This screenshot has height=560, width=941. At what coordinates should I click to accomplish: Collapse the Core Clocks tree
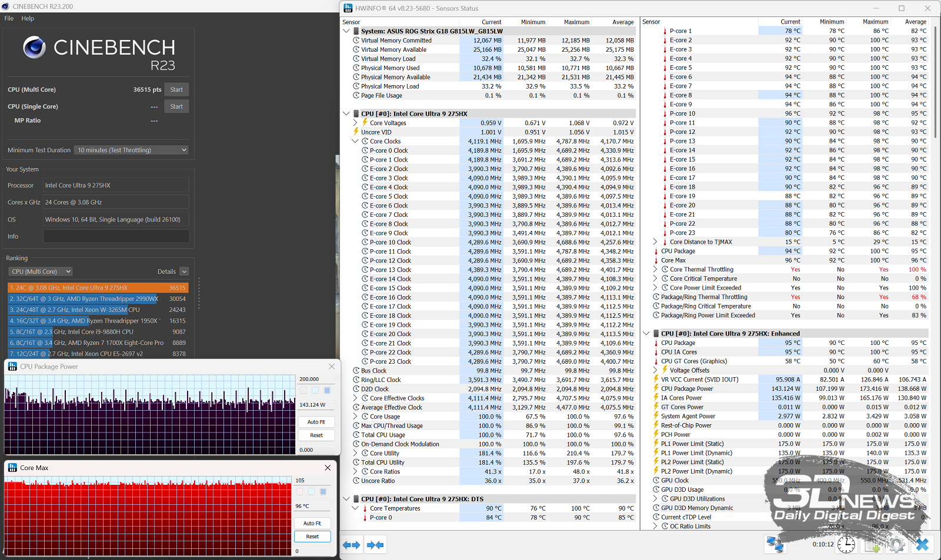(355, 141)
